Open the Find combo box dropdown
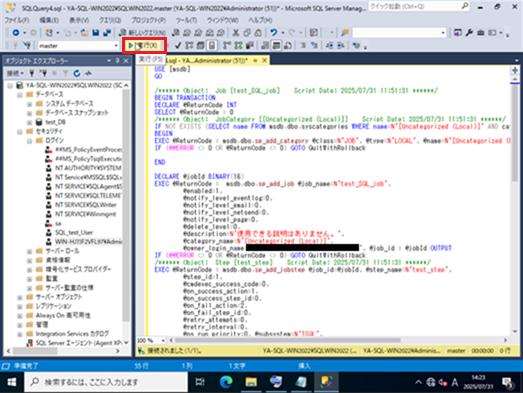The width and height of the screenshot is (523, 393). pyautogui.click(x=443, y=33)
